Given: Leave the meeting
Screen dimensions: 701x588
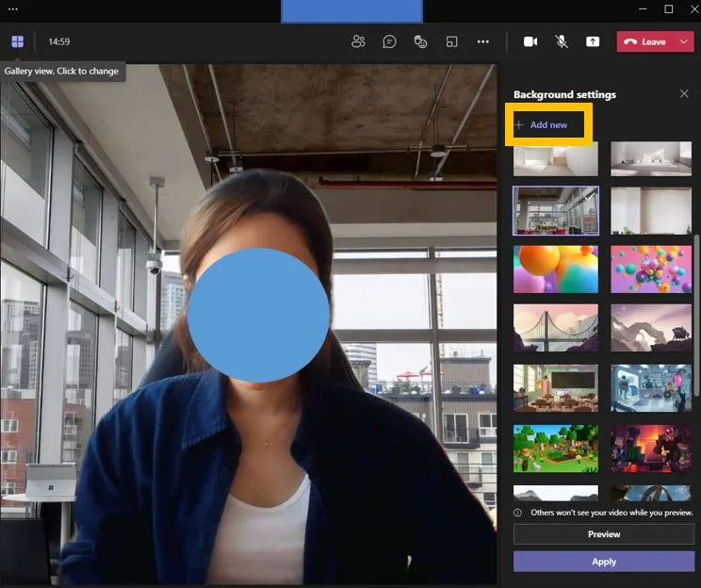Looking at the screenshot, I should tap(645, 41).
